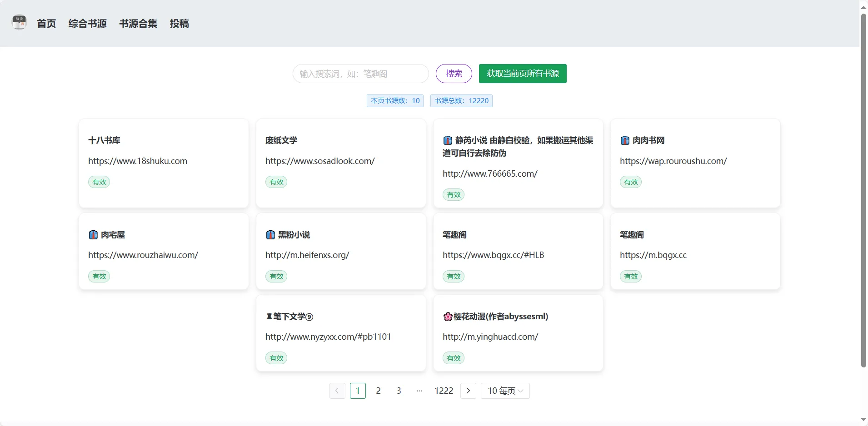The image size is (868, 426).
Task: Click the pagination ellipsis to skip pages
Action: point(419,391)
